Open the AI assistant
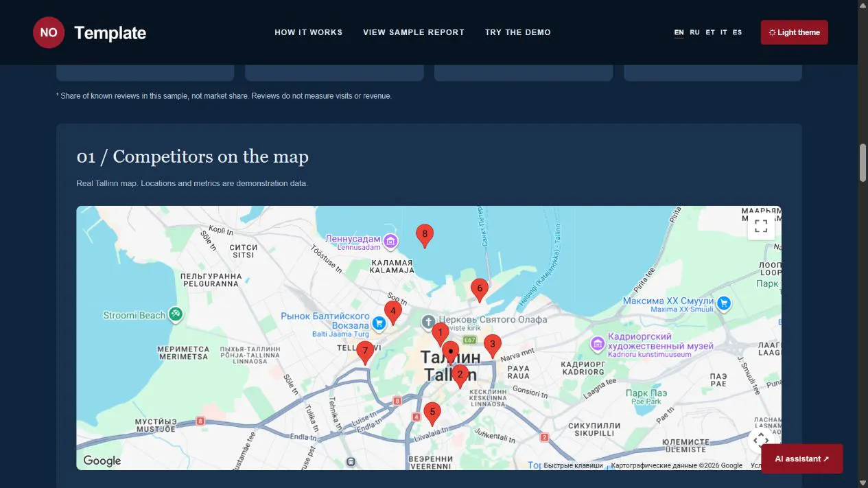This screenshot has width=868, height=488. click(802, 458)
